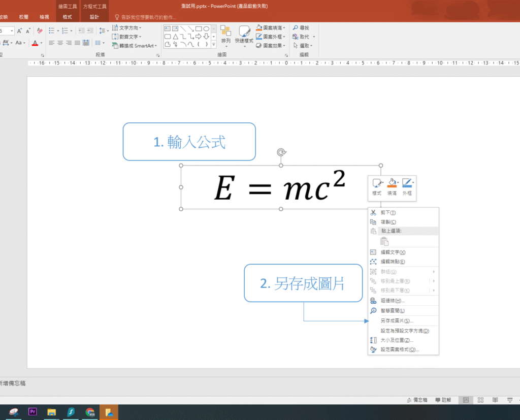This screenshot has width=520, height=420.
Task: Click 剪下 (Cut) in the context menu
Action: tap(388, 213)
